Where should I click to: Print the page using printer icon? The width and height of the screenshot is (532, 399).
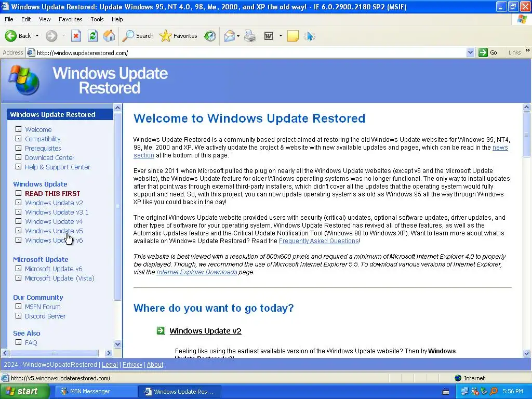click(x=250, y=36)
